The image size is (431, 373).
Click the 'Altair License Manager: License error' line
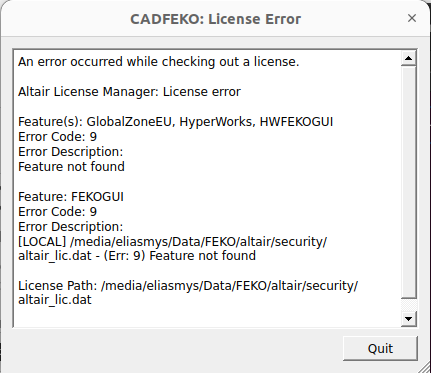[x=129, y=92]
